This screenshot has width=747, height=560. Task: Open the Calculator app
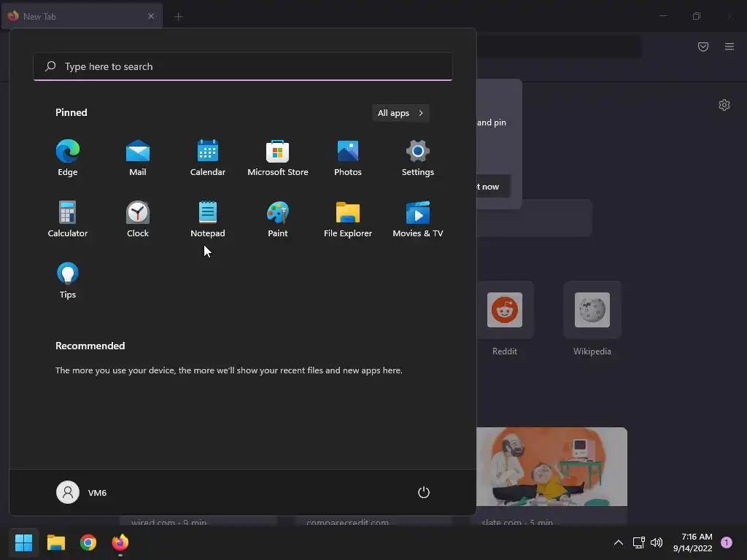tap(68, 219)
